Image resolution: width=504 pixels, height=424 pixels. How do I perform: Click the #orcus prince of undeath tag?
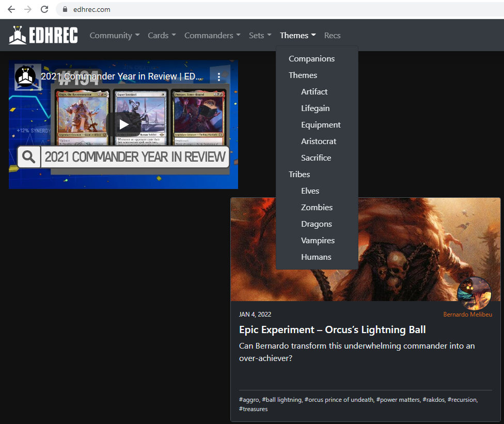[x=339, y=400]
